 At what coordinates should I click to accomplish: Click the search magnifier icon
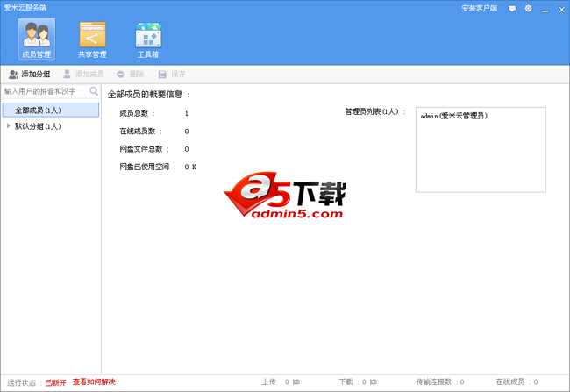point(94,91)
